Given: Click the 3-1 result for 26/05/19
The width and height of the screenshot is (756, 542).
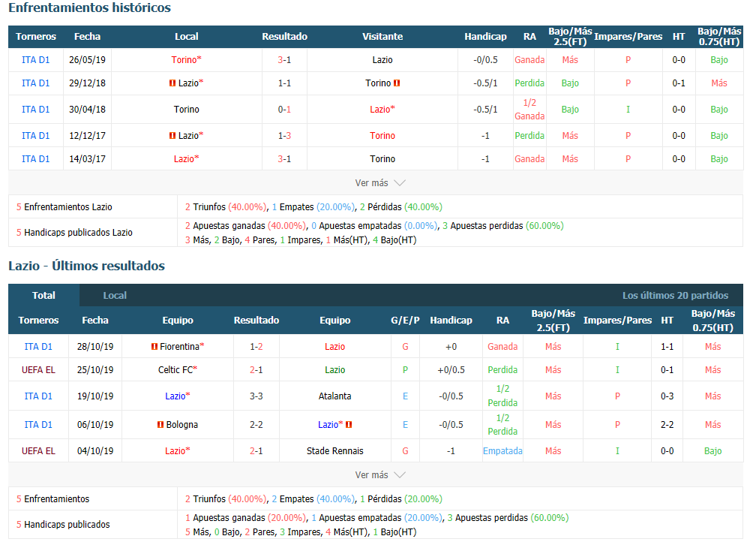Looking at the screenshot, I should point(284,60).
